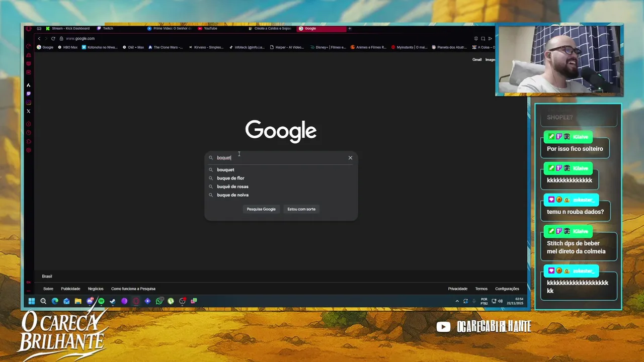The height and width of the screenshot is (362, 644).
Task: Open the Kirvano bookmark
Action: coord(206,47)
